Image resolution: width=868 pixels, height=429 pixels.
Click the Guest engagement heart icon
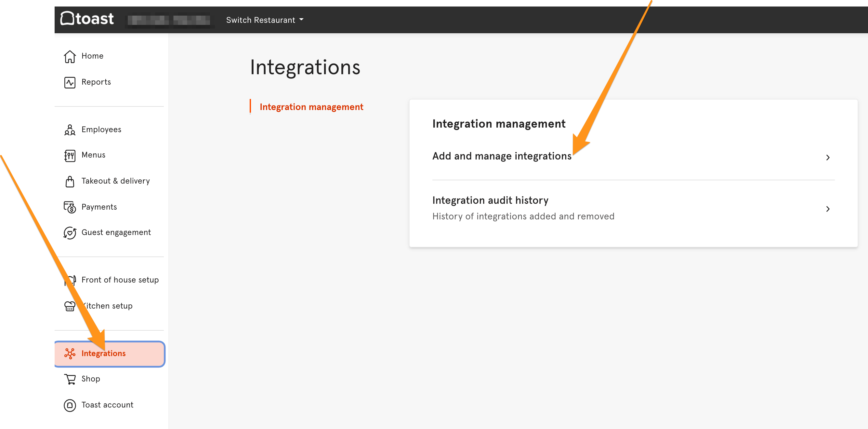(x=70, y=233)
